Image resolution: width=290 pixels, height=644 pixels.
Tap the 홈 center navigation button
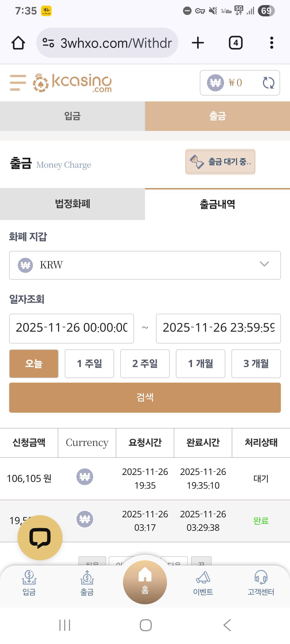coord(145,582)
